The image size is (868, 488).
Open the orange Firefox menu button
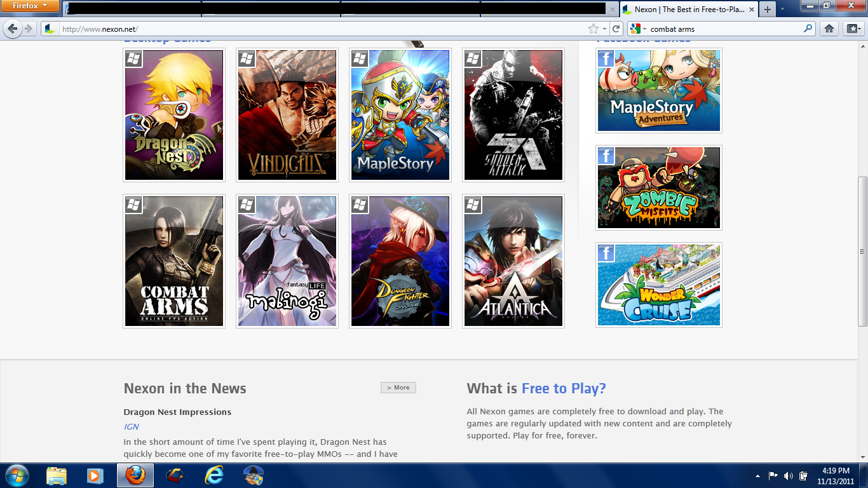(30, 6)
